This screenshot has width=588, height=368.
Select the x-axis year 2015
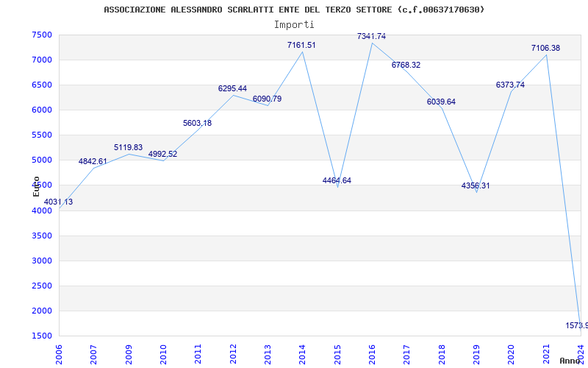click(337, 354)
